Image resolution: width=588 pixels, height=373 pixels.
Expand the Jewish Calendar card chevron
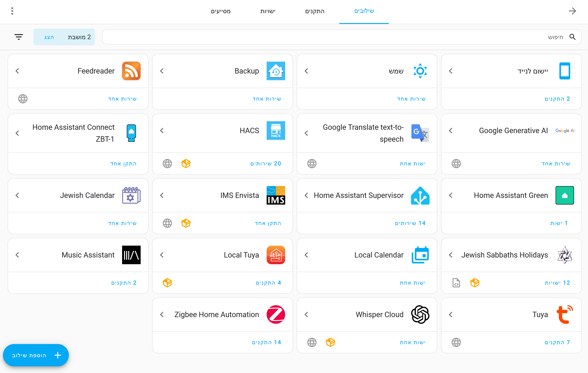pyautogui.click(x=17, y=195)
